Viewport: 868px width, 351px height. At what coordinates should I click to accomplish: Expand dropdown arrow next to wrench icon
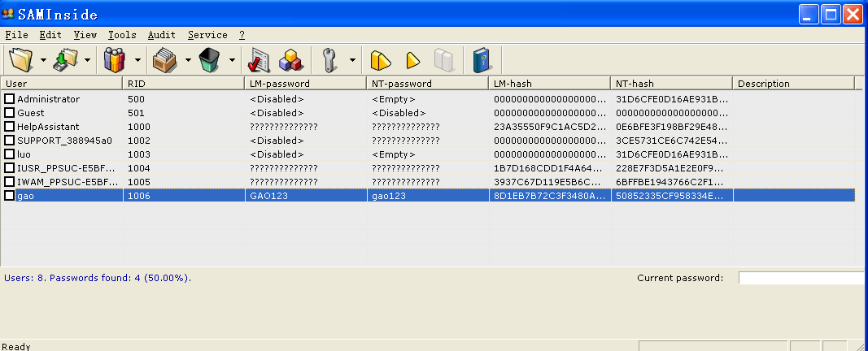(352, 59)
